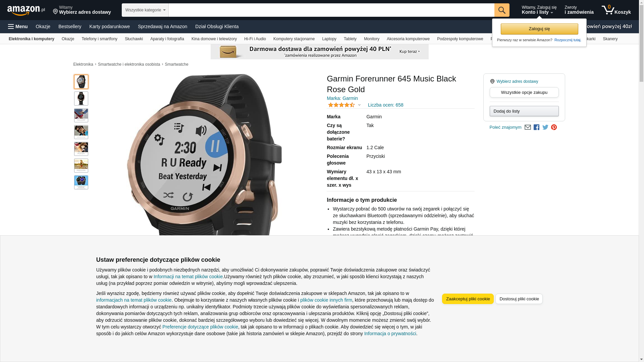Click Dostosuj pliki cookie button

tap(519, 299)
